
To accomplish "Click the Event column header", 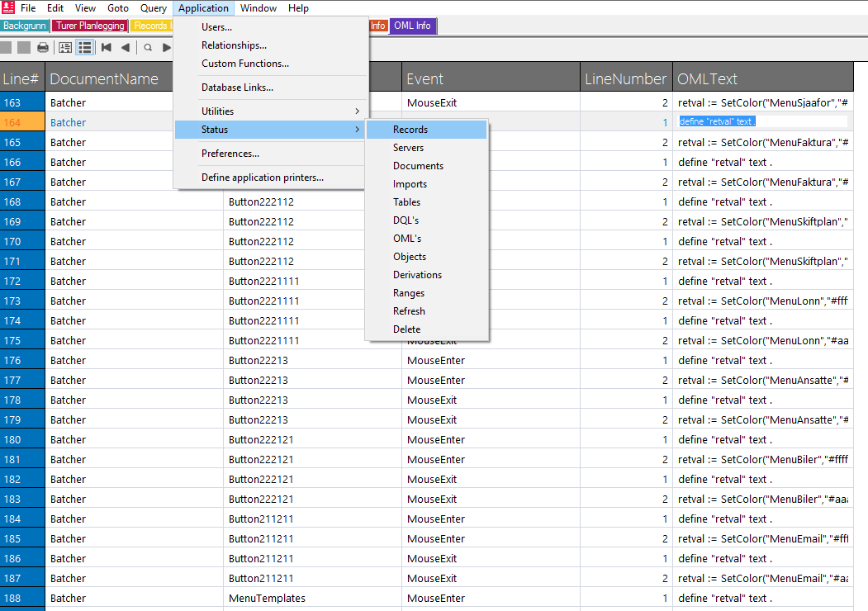I will [x=491, y=78].
